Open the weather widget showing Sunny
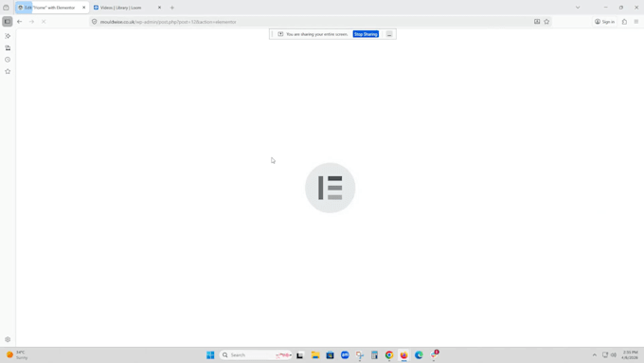 (17, 355)
